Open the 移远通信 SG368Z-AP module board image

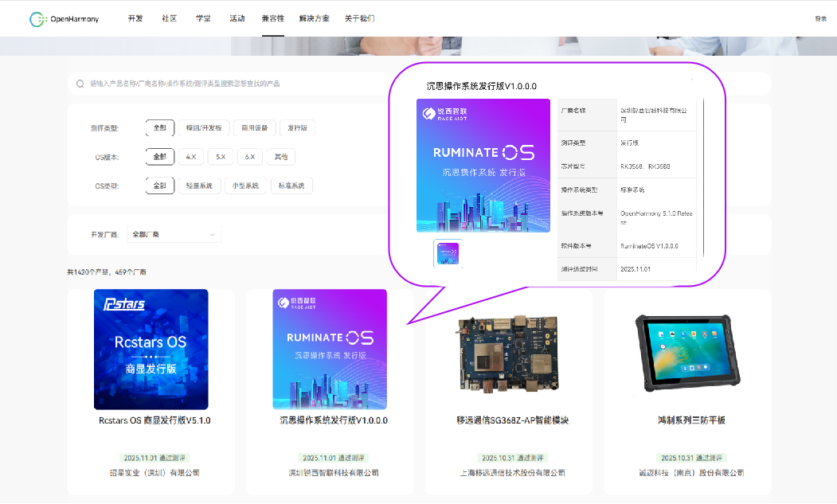coord(509,350)
